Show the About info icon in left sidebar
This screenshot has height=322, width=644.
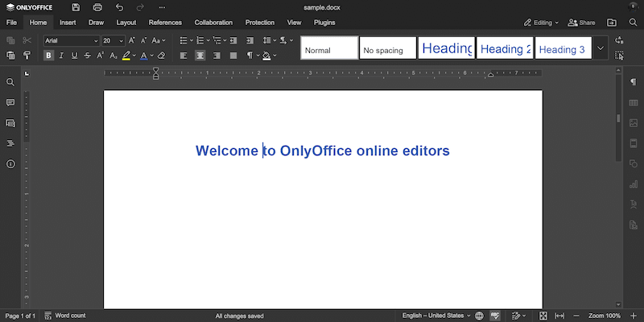tap(10, 164)
